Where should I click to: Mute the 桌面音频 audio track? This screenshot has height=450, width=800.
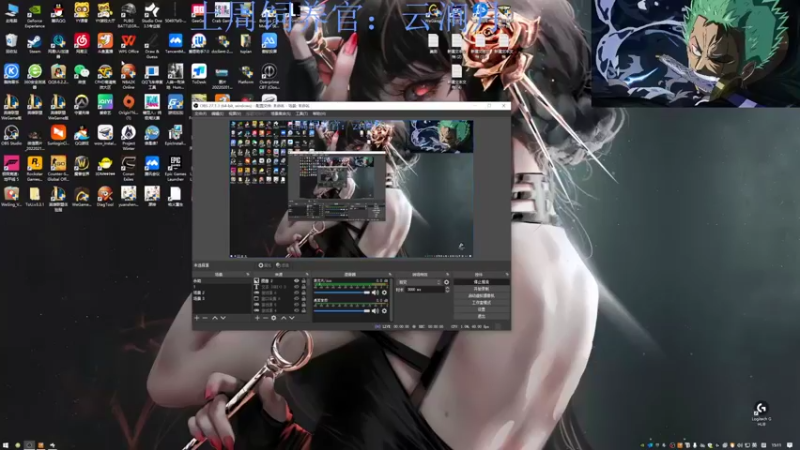click(375, 311)
